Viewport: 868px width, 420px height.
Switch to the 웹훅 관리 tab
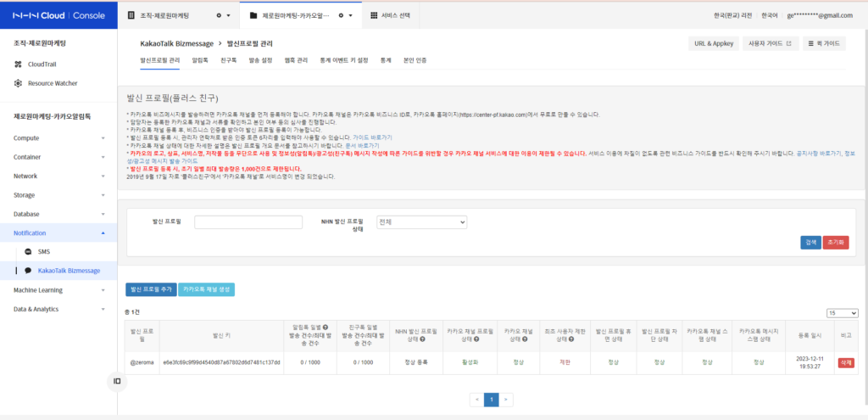tap(296, 60)
